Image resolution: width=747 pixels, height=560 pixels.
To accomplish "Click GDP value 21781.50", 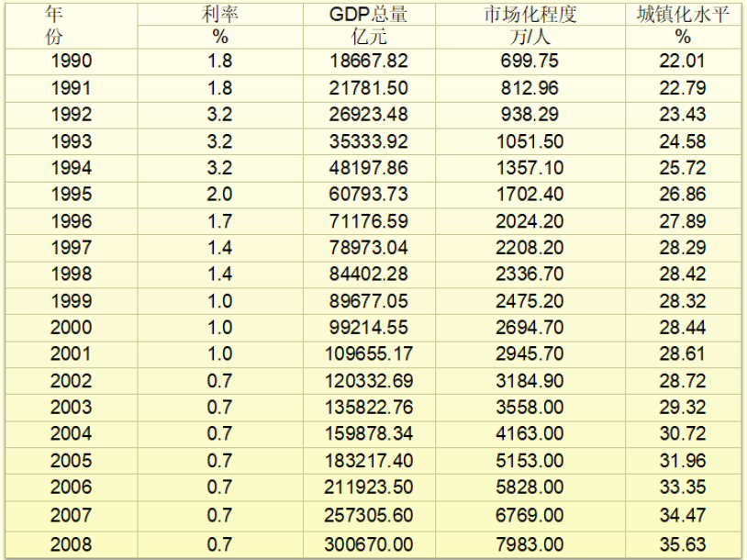I will coord(369,88).
